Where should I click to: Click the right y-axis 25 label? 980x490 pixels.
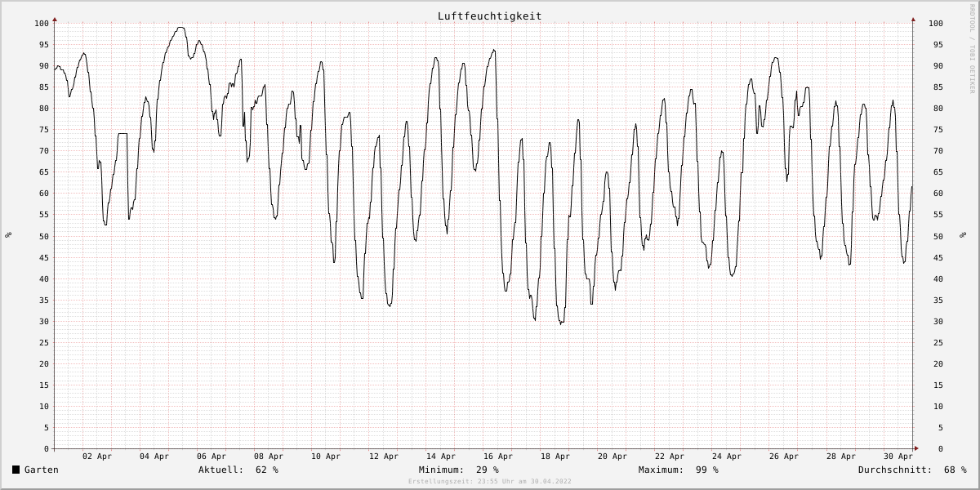click(938, 343)
